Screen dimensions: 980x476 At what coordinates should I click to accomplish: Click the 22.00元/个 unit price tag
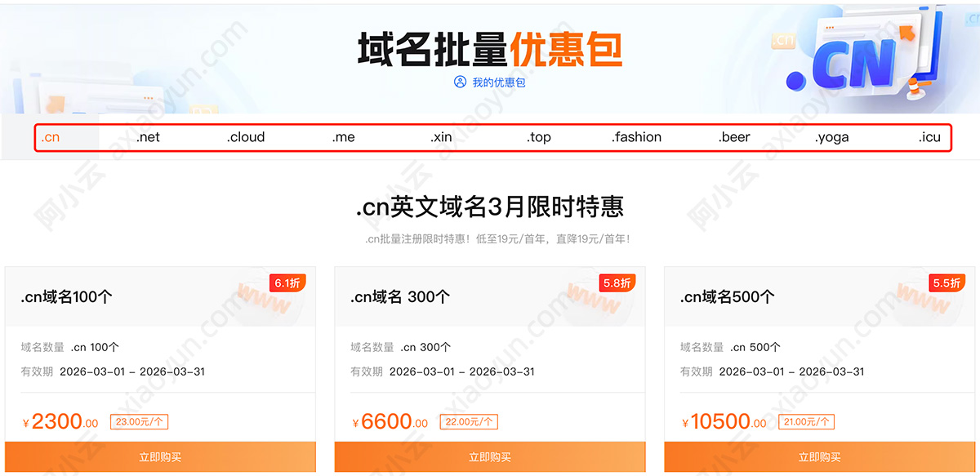469,422
